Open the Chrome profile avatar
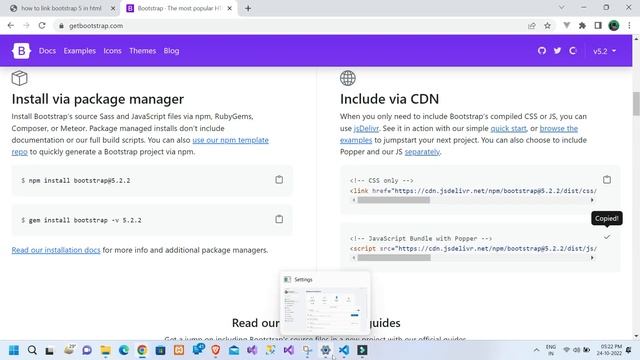Viewport: 640px width, 360px height. [614, 25]
